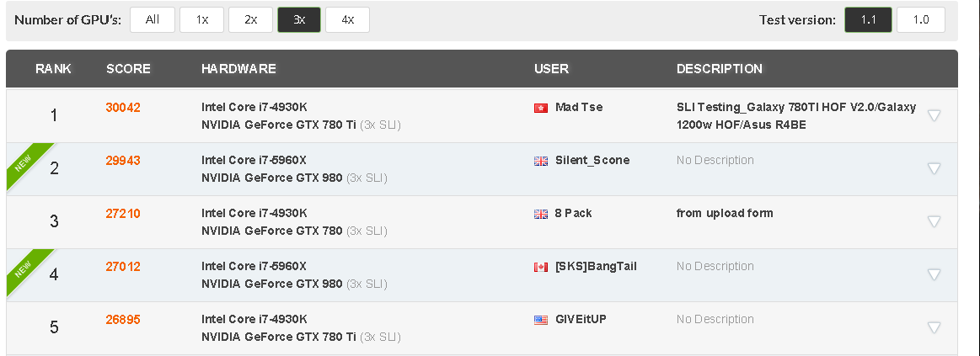Screen dimensions: 980x356
Task: Switch to test version 1.0
Action: [x=921, y=20]
